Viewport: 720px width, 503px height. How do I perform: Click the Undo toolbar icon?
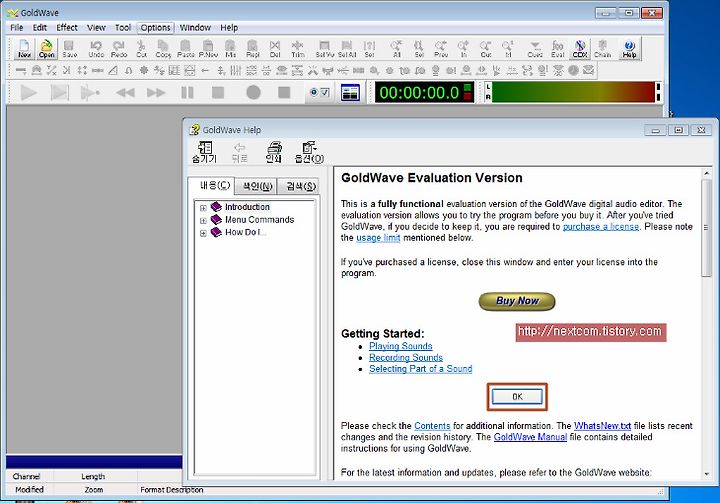click(96, 48)
